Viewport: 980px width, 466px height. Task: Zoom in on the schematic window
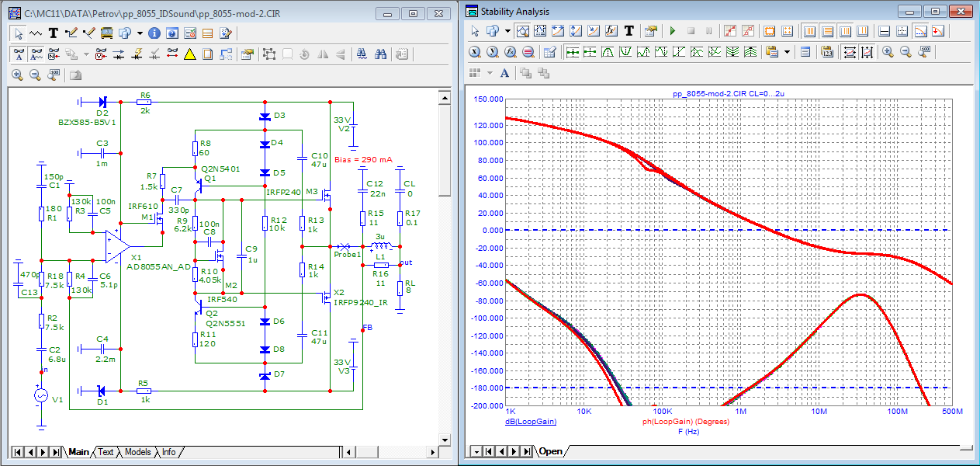tap(17, 75)
